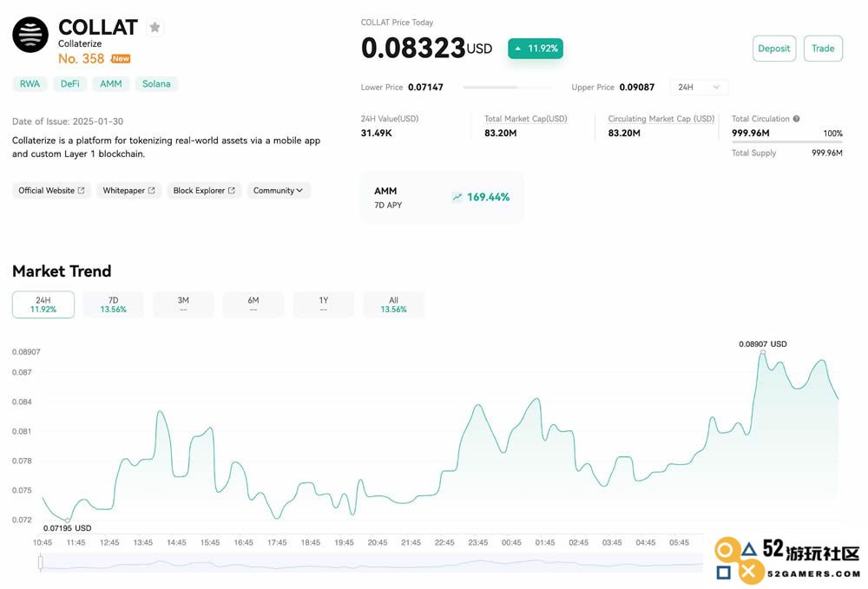Click the AMM APY trend chart icon
This screenshot has height=589, width=868.
(x=457, y=197)
